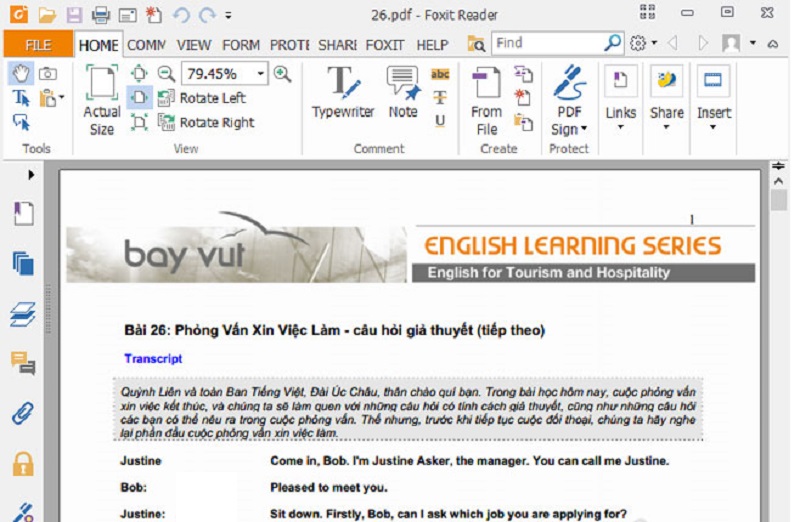The width and height of the screenshot is (800, 522).
Task: Click the zoom out magnifier
Action: coord(166,73)
